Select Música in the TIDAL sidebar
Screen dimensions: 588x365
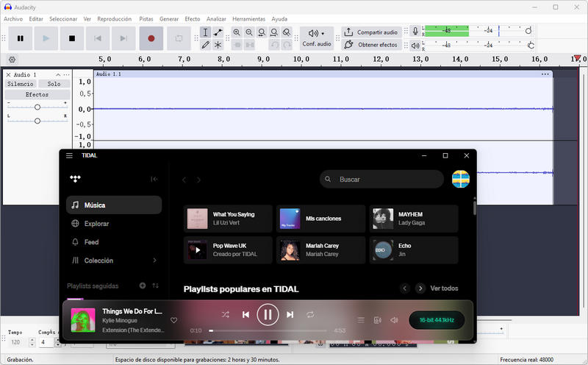(x=114, y=205)
